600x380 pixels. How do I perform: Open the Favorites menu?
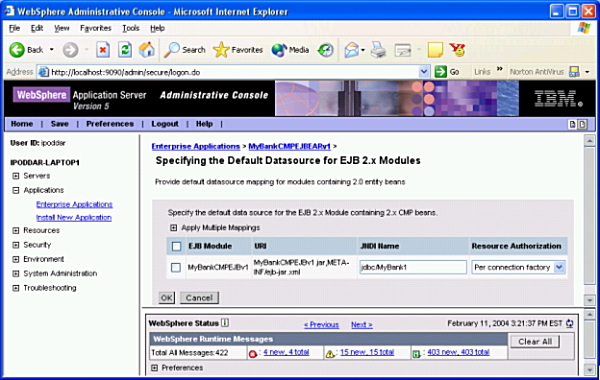click(x=95, y=28)
